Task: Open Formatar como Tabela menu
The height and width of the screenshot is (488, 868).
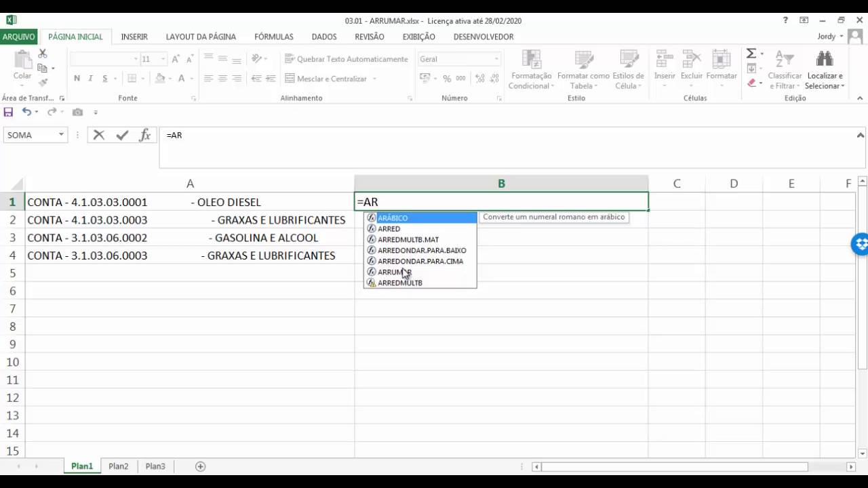Action: tap(583, 69)
